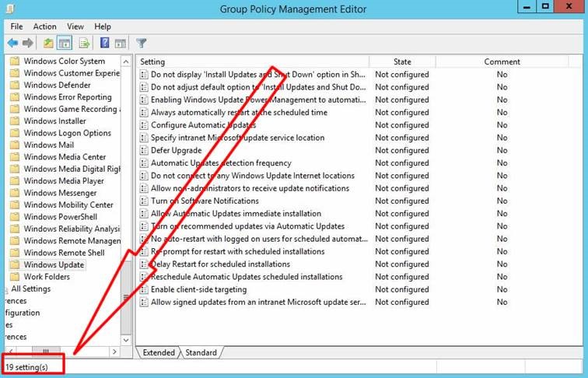Click the Work Folders folder icon
The height and width of the screenshot is (378, 588).
pyautogui.click(x=15, y=277)
